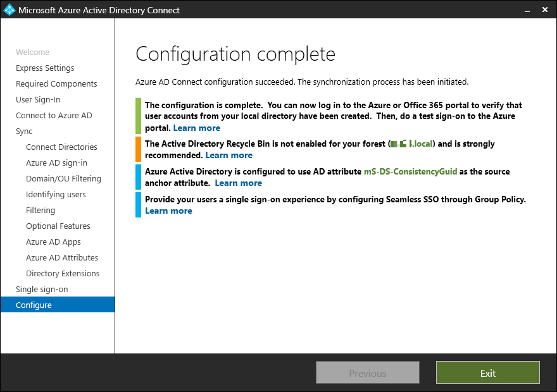The height and width of the screenshot is (392, 557).
Task: Select Express Settings in the sidebar
Action: (45, 68)
